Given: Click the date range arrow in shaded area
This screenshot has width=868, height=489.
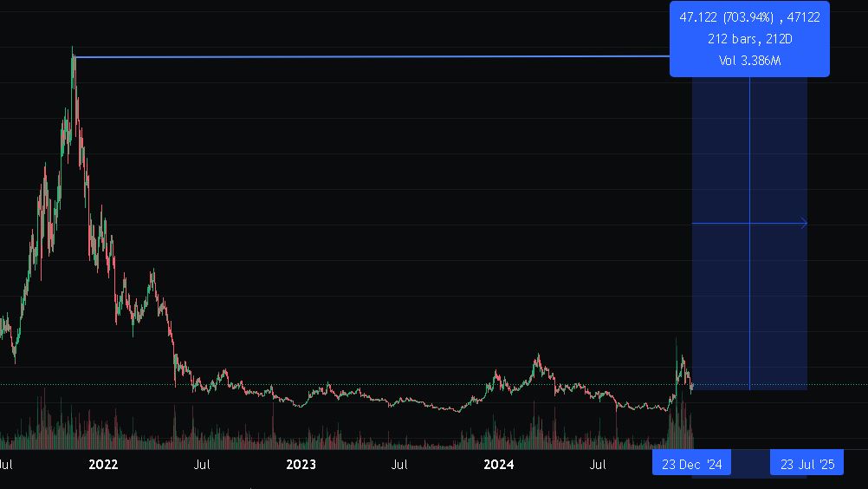Looking at the screenshot, I should [x=749, y=223].
